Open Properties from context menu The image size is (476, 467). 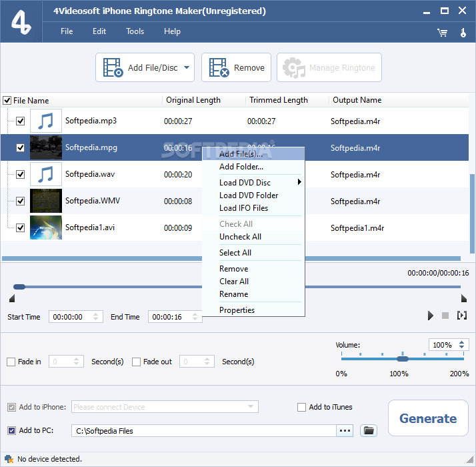253,310
